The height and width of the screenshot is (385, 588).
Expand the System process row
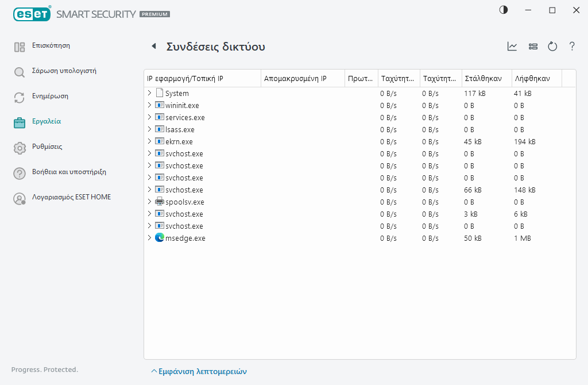point(149,93)
